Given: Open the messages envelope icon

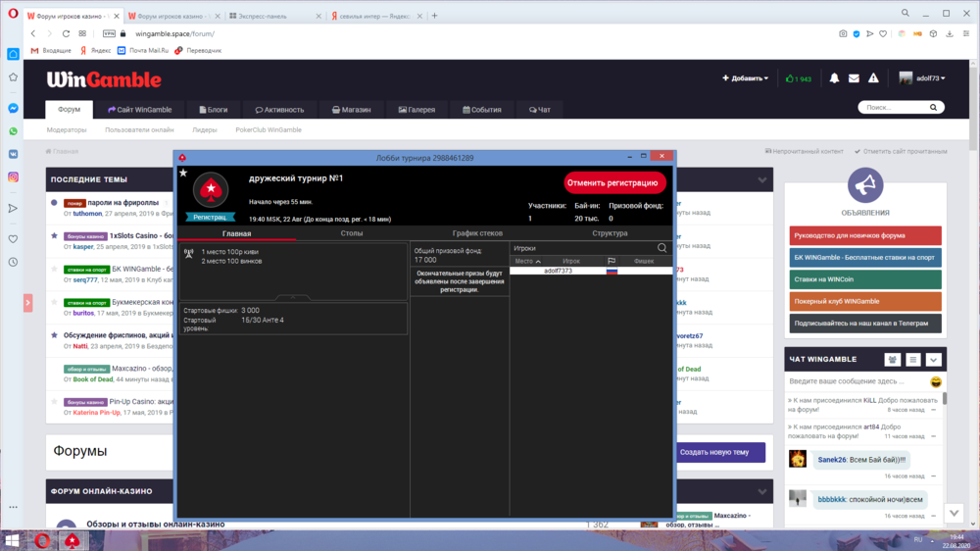Looking at the screenshot, I should click(854, 78).
